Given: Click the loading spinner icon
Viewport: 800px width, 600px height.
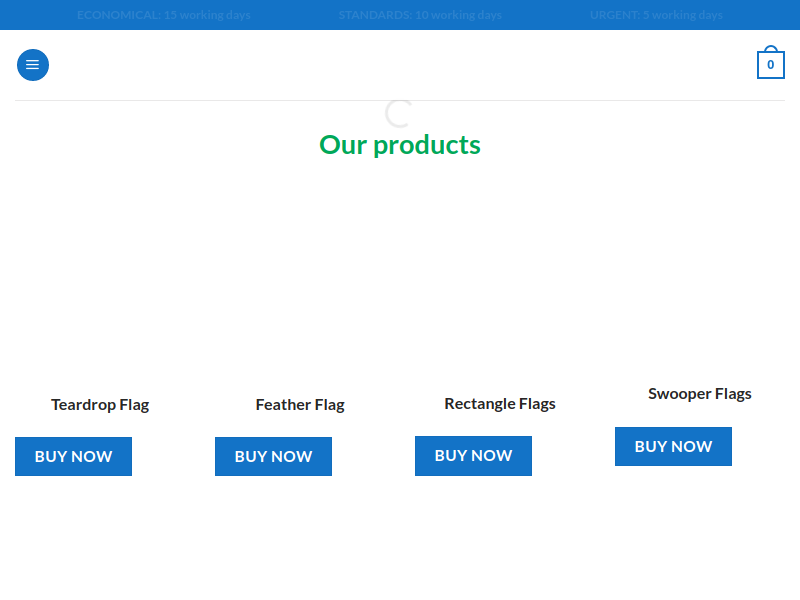Looking at the screenshot, I should (x=399, y=113).
